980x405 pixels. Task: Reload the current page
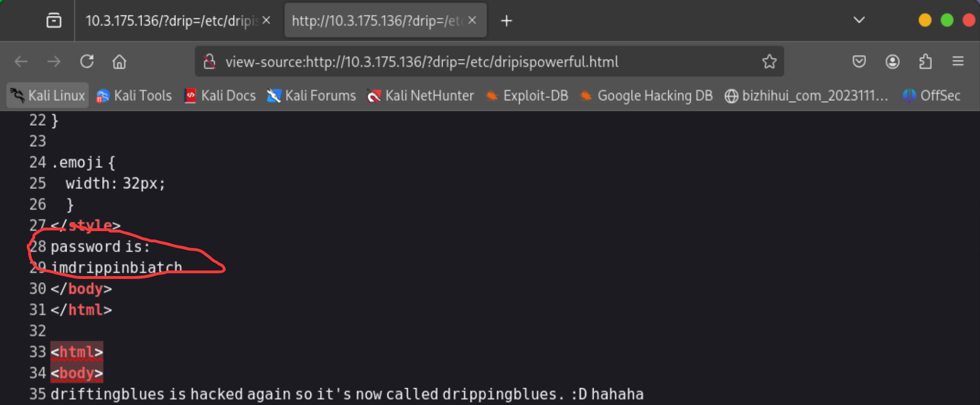(87, 61)
